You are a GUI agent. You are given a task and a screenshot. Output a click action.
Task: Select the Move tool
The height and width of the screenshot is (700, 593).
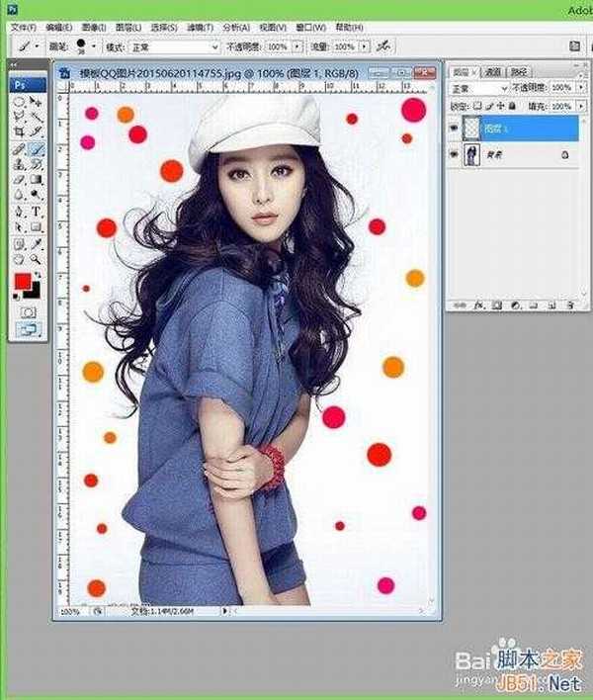[x=37, y=101]
